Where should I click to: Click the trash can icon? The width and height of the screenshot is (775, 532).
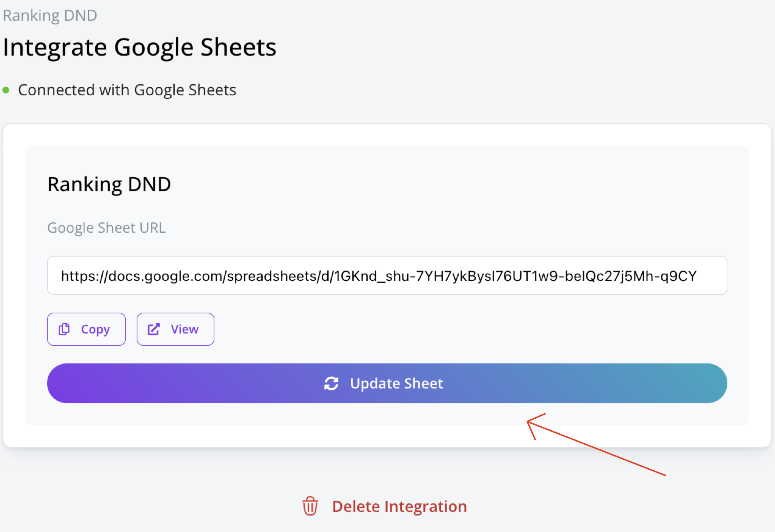[x=310, y=506]
